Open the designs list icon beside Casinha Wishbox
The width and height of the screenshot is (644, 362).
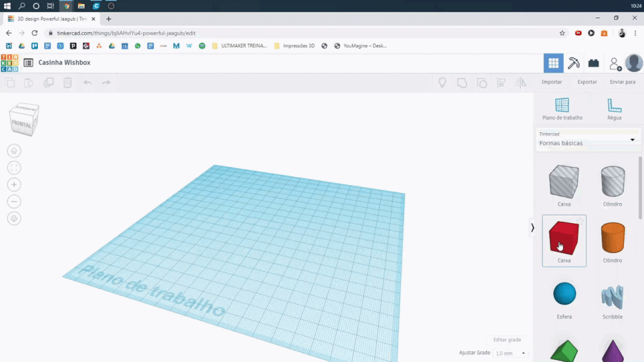click(x=28, y=63)
